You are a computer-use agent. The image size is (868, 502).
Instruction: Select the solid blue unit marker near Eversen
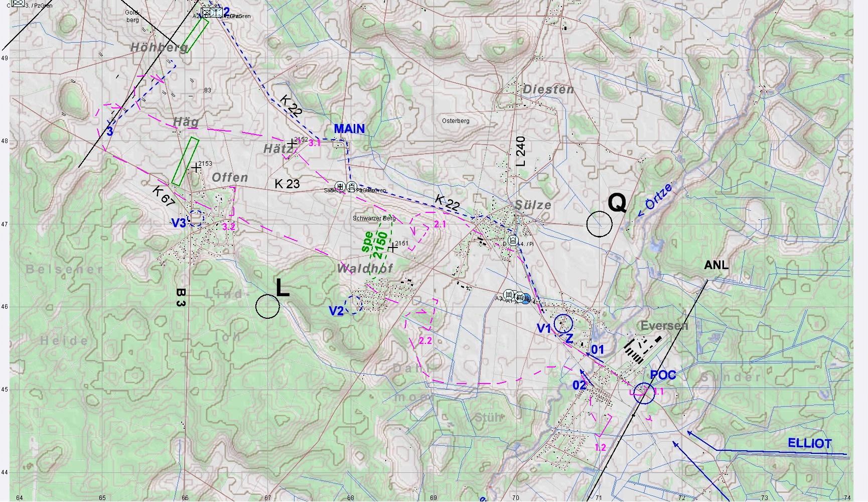click(x=525, y=299)
